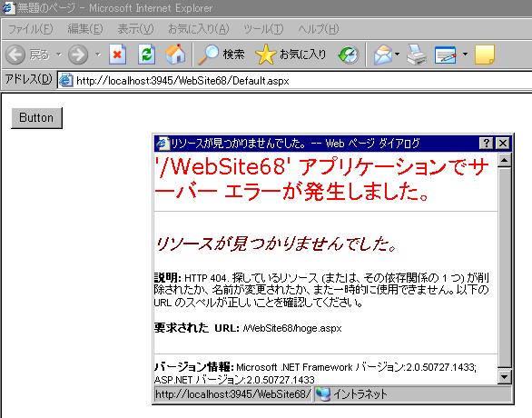532x418 pixels.
Task: Expand the Mail icon dropdown arrow
Action: click(397, 54)
